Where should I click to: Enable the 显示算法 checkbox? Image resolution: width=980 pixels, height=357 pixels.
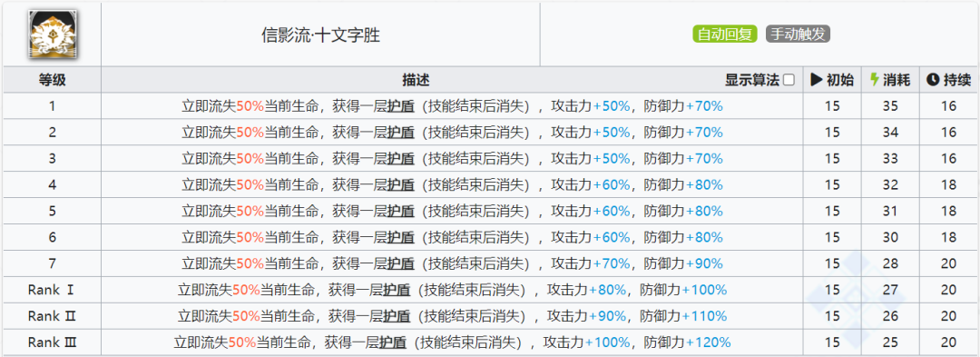tap(789, 80)
